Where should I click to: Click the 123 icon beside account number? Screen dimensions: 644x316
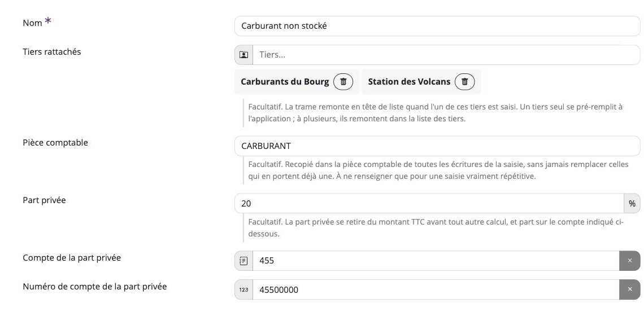[x=243, y=289]
